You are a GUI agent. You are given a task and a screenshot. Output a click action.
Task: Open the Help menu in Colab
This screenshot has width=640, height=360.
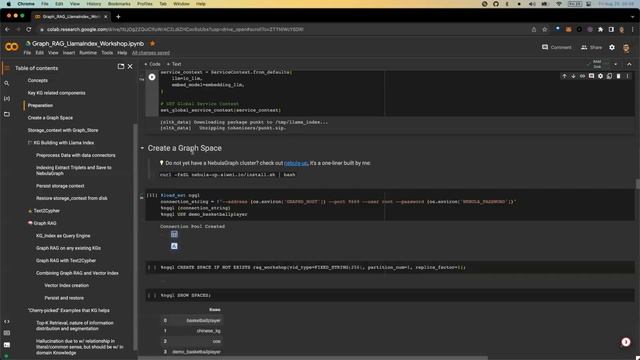click(x=122, y=53)
